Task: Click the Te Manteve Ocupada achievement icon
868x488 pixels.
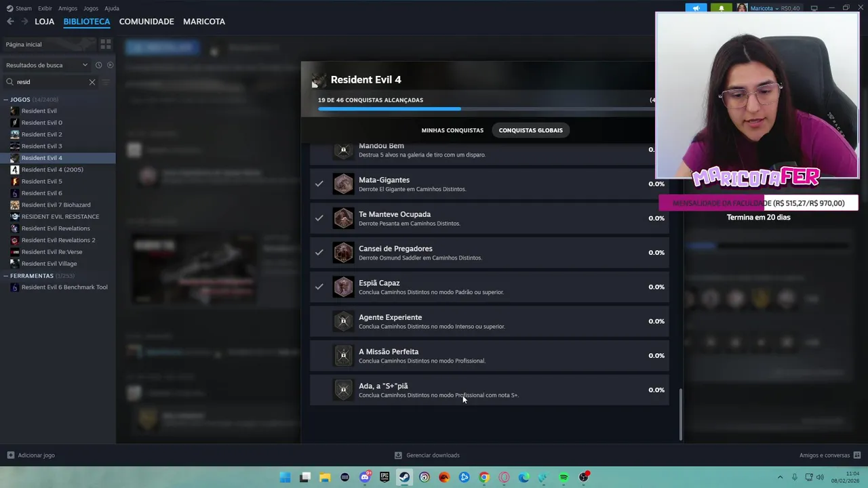Action: [x=343, y=218]
